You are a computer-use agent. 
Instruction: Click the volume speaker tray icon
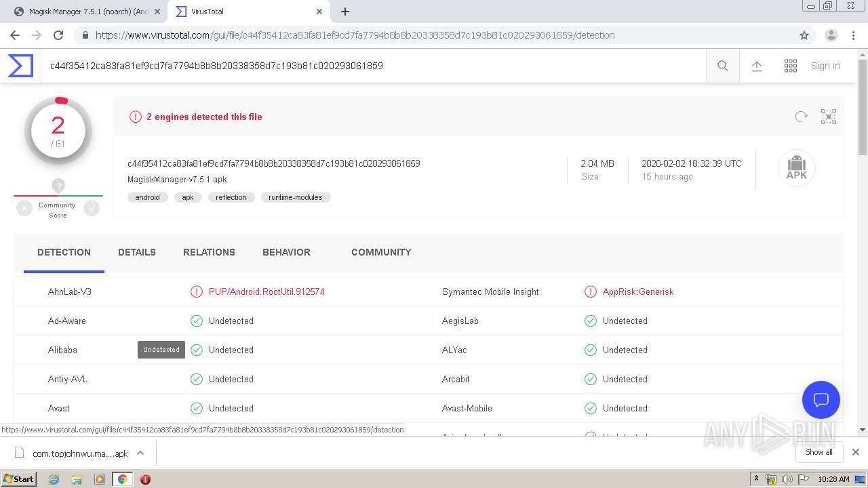point(787,479)
